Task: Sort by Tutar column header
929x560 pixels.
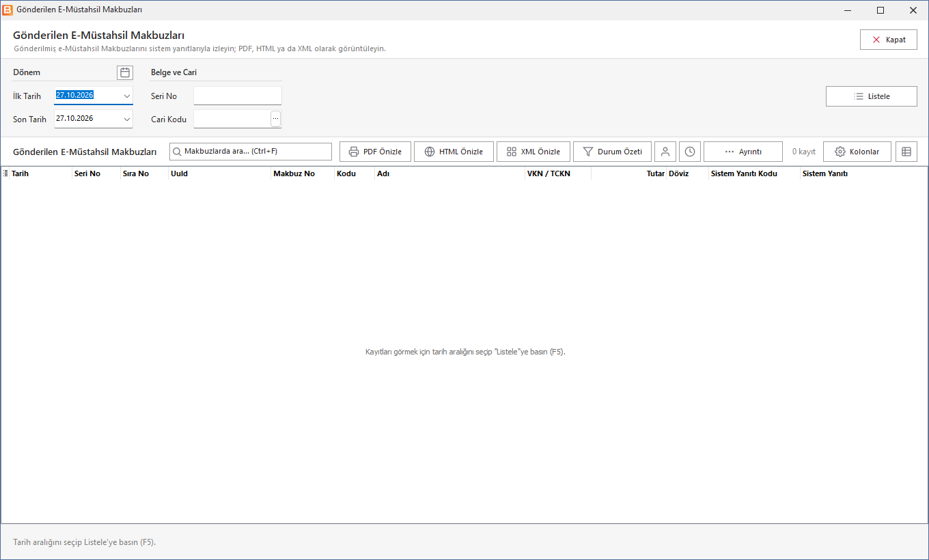Action: [x=628, y=173]
